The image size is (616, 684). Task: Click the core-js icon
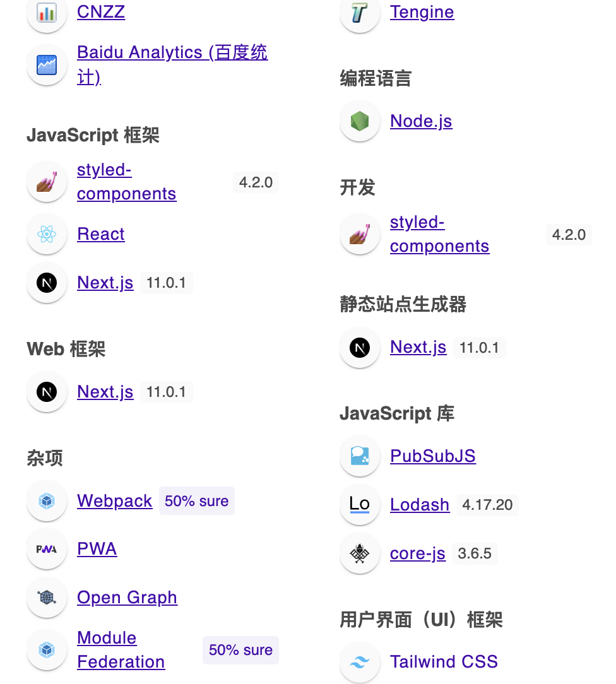click(x=360, y=553)
